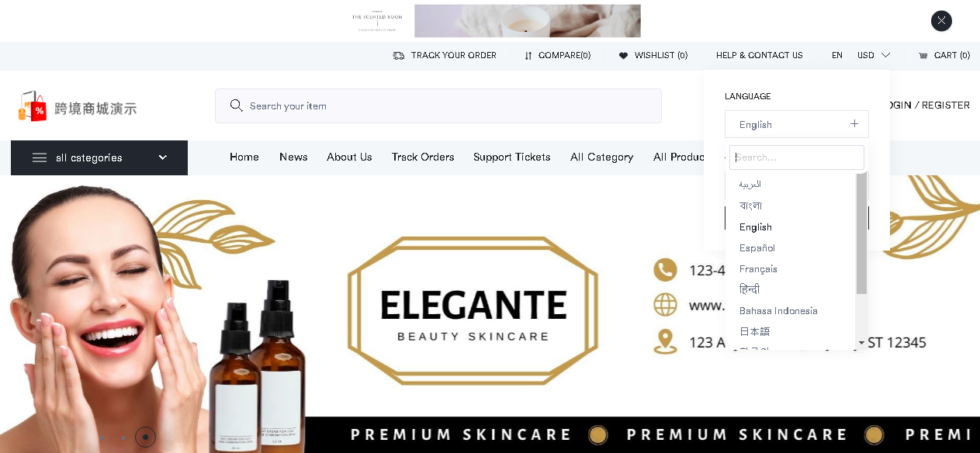Click the language list scrollbar thumb

tap(861, 234)
